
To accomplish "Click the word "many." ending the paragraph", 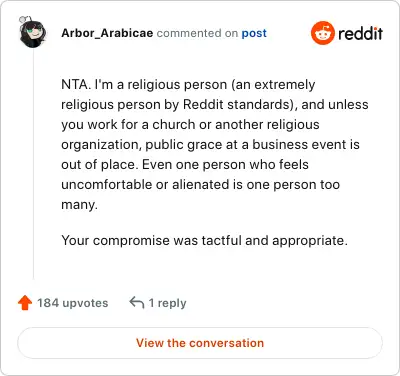I will point(79,205).
